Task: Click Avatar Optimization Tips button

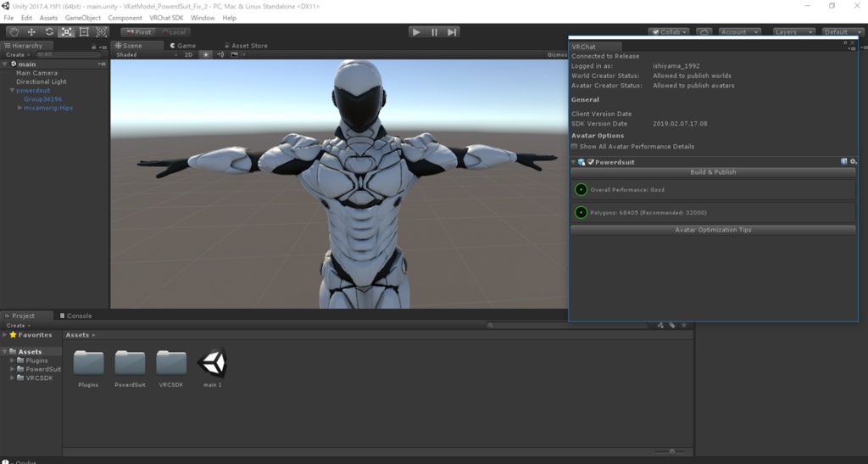Action: point(712,230)
